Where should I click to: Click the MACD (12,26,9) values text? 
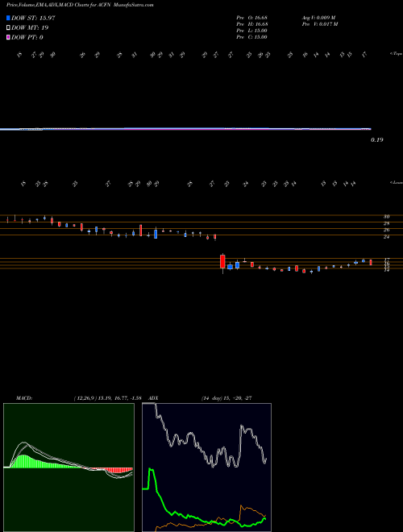coord(107,398)
